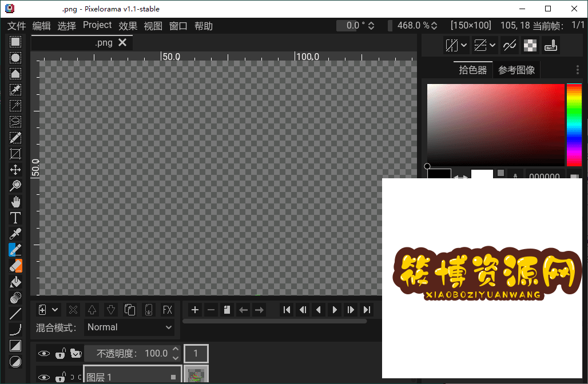
Task: Jump to the last frame
Action: [x=367, y=310]
